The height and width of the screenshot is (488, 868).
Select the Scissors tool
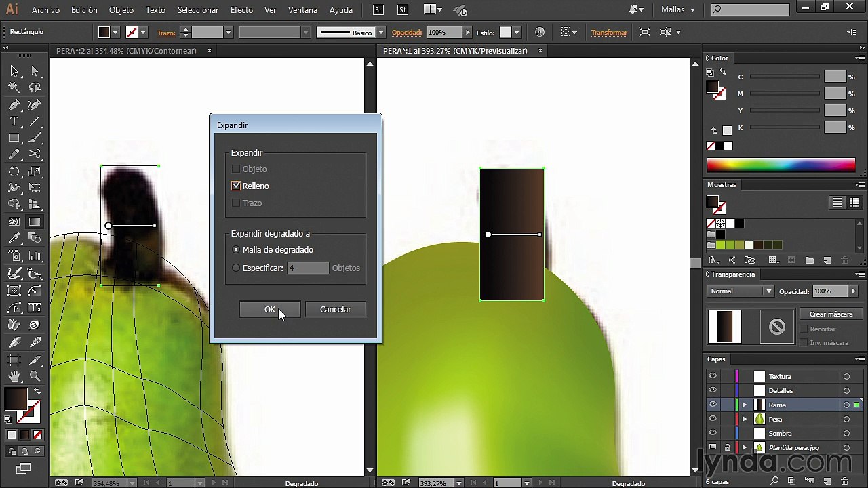[35, 155]
